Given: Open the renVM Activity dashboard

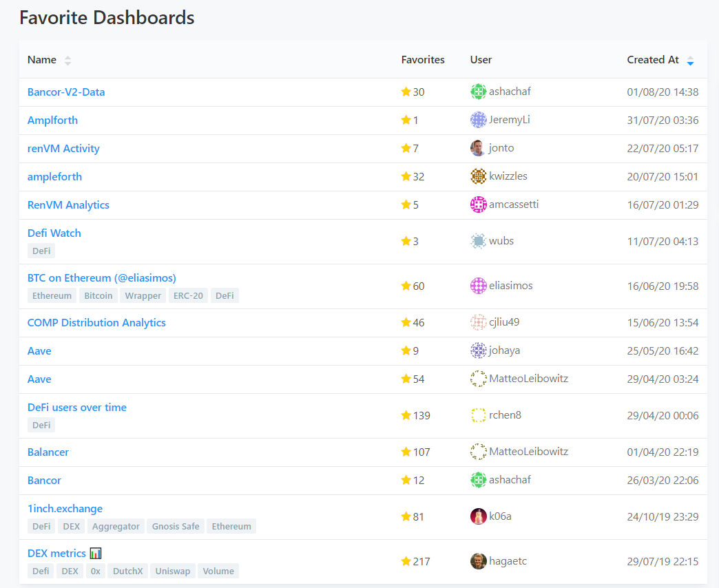Looking at the screenshot, I should click(63, 149).
